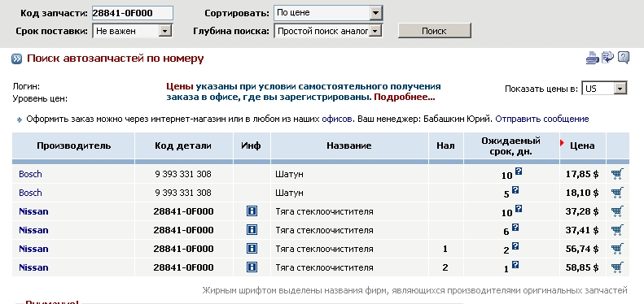Open info icon for 58,85 $ Nissan row

click(x=252, y=267)
